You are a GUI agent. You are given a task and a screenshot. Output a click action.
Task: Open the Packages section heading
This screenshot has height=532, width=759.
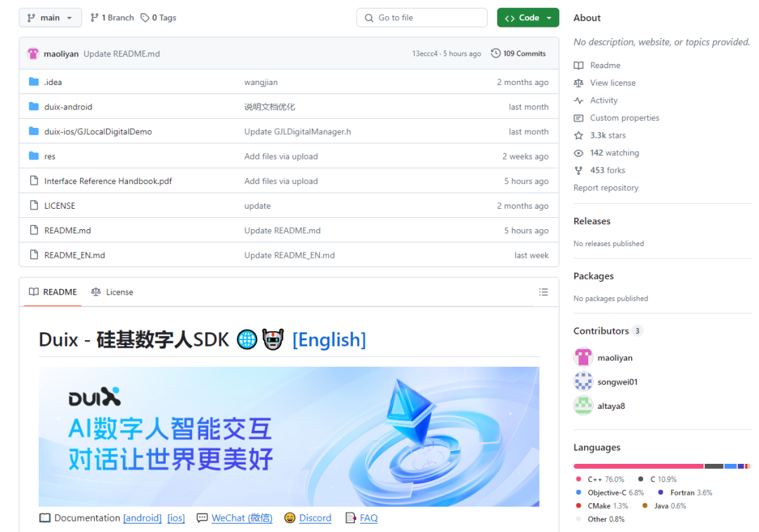pos(593,276)
